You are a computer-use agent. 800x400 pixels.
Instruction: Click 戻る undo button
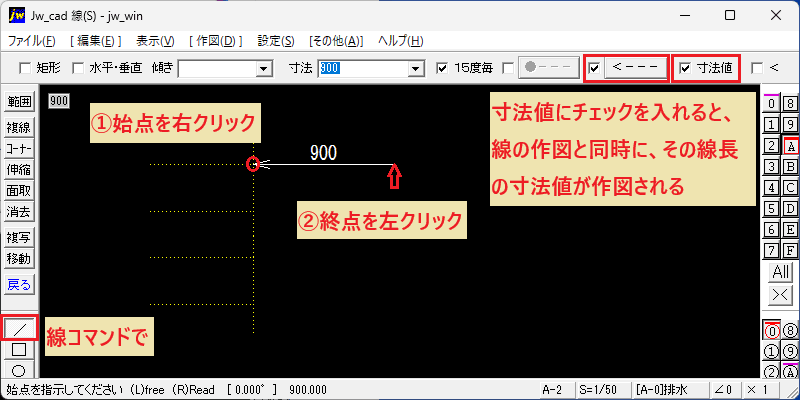click(x=19, y=285)
